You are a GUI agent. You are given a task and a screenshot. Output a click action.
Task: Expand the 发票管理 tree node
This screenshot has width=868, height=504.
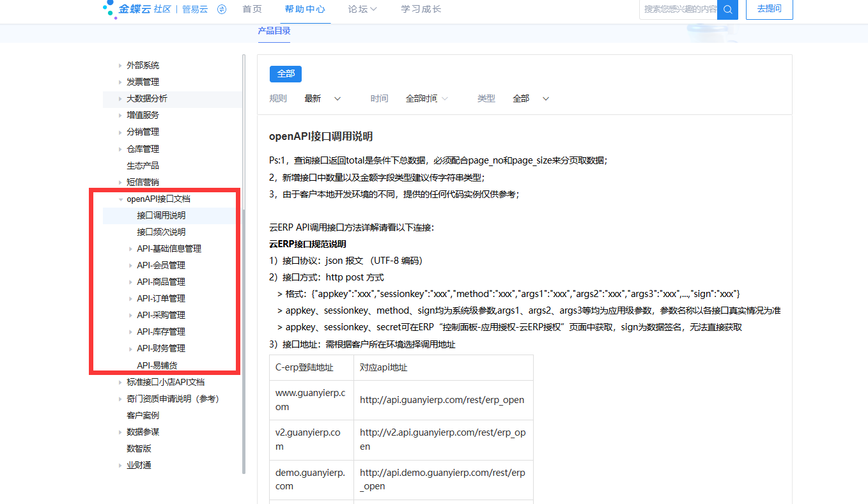point(120,82)
